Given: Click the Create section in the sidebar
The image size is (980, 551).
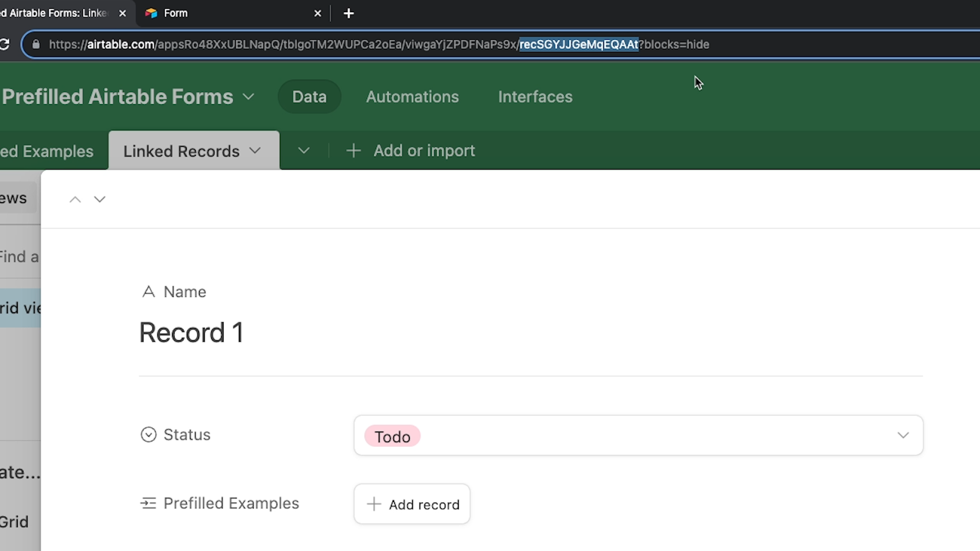Looking at the screenshot, I should tap(20, 473).
